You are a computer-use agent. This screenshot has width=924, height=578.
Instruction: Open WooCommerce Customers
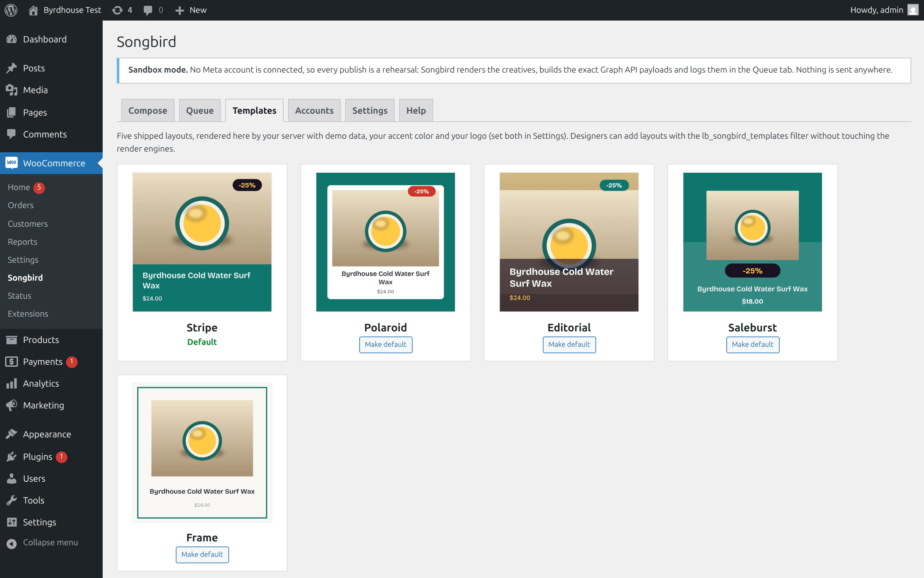point(28,223)
